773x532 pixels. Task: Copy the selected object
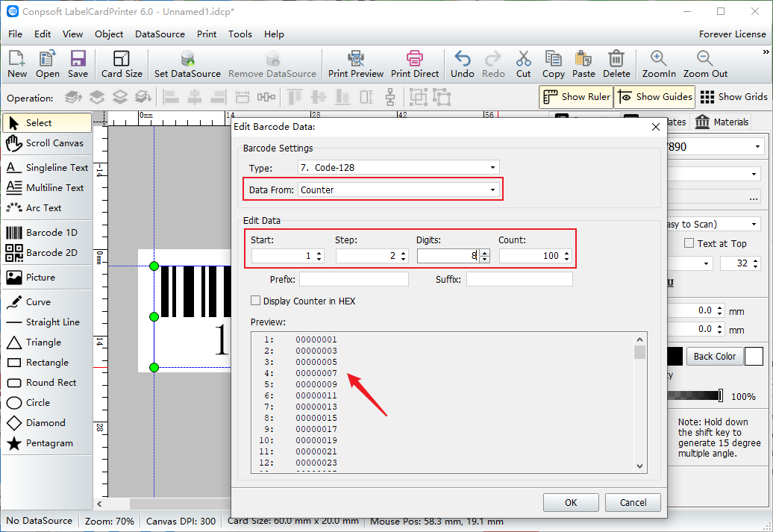[x=553, y=64]
